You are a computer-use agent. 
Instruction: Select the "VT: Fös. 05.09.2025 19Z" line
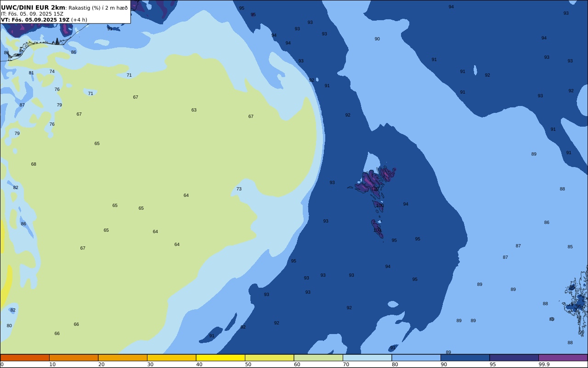click(35, 20)
